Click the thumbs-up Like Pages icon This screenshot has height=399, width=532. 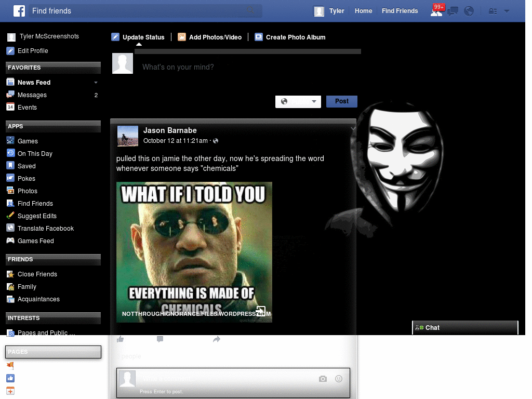click(10, 378)
